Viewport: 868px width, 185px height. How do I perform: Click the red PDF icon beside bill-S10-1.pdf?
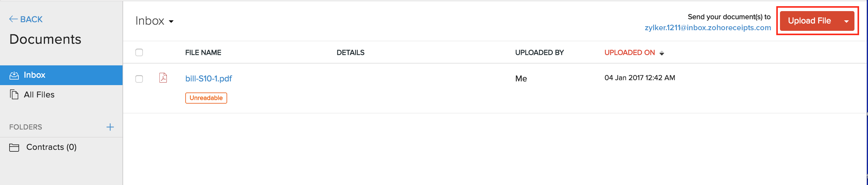[163, 78]
